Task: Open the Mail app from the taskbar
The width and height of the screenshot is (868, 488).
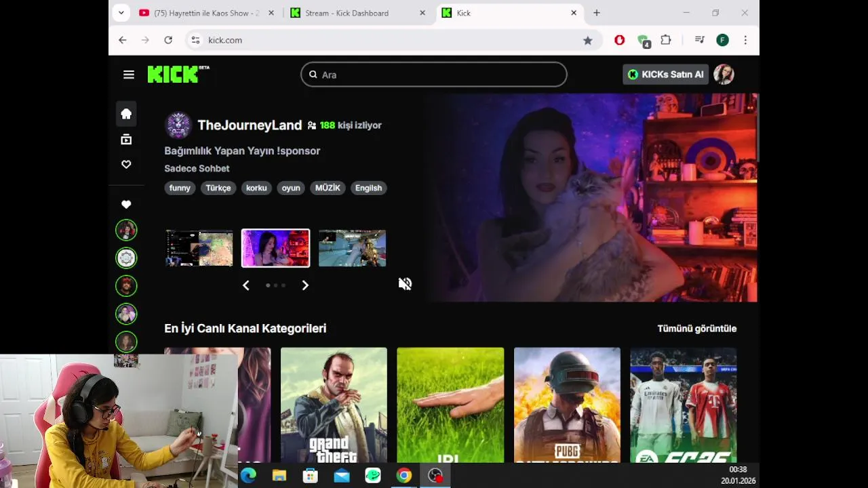Action: tap(342, 476)
